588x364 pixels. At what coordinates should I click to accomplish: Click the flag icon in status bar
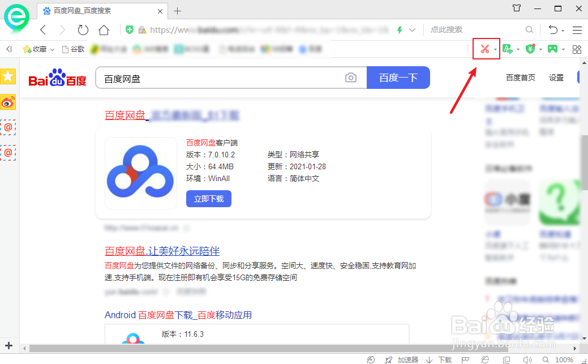tap(465, 360)
